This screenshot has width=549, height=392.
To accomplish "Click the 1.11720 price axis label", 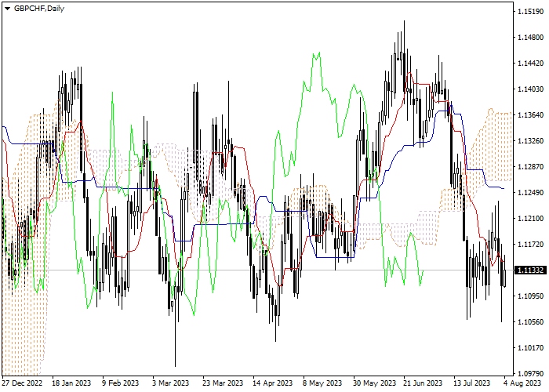I will click(x=530, y=245).
